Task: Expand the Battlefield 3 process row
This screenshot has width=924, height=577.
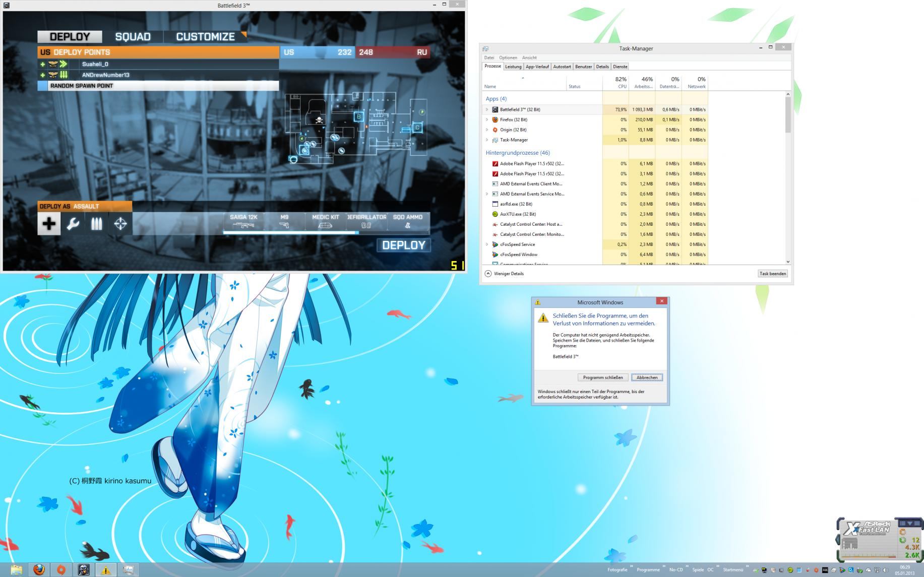Action: 487,109
